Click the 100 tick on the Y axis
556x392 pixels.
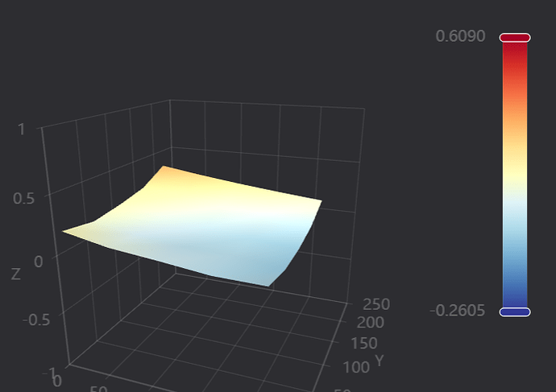click(x=356, y=367)
